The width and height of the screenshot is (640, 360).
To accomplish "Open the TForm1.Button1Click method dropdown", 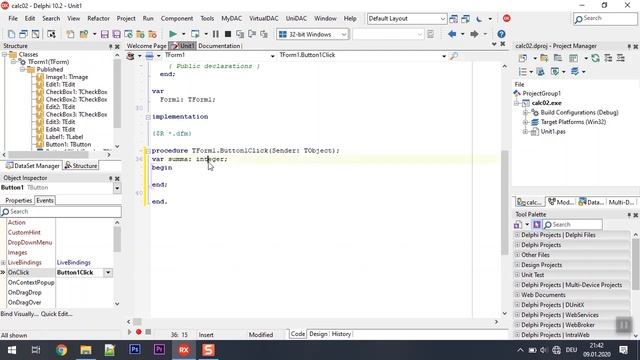I will coord(444,56).
